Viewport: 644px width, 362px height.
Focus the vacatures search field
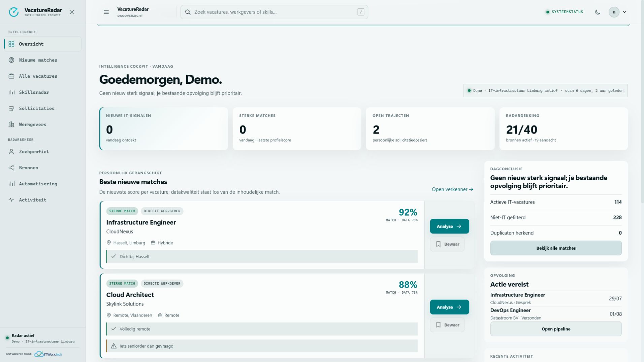pos(274,12)
